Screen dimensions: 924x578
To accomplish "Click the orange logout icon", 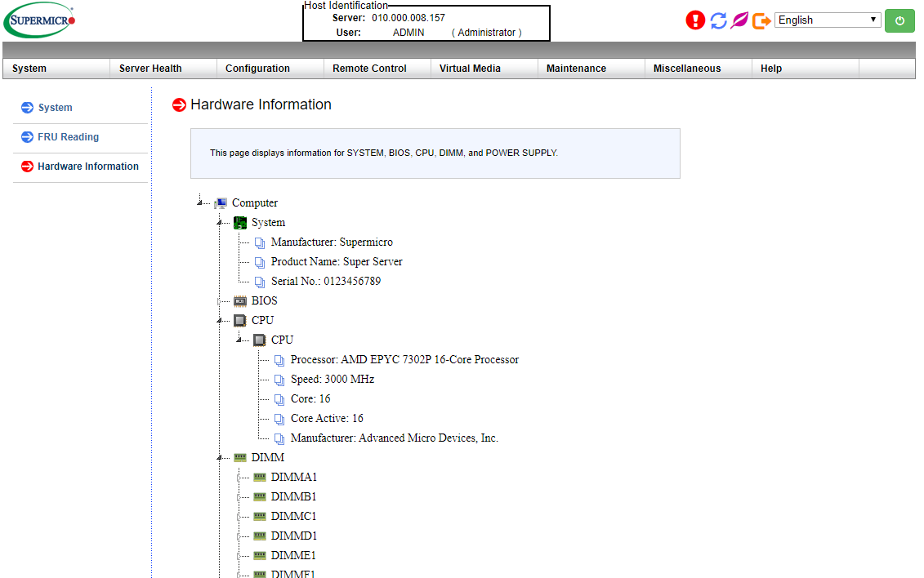I will (761, 20).
